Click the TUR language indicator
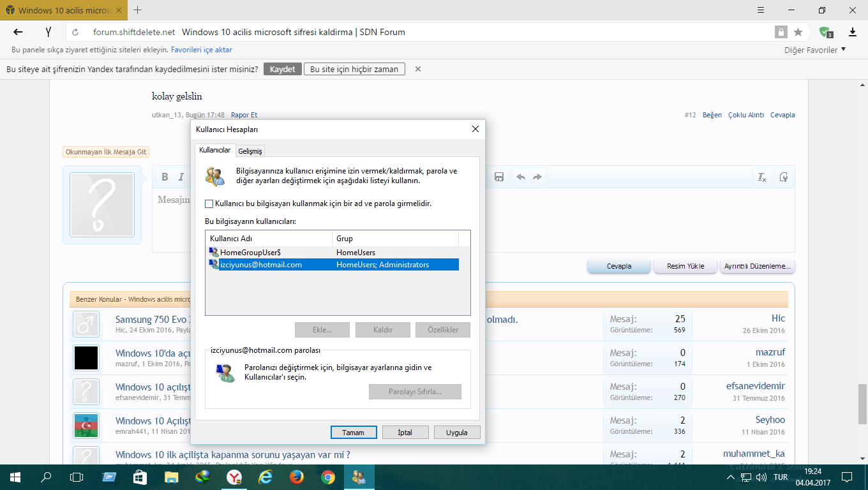 (x=781, y=477)
